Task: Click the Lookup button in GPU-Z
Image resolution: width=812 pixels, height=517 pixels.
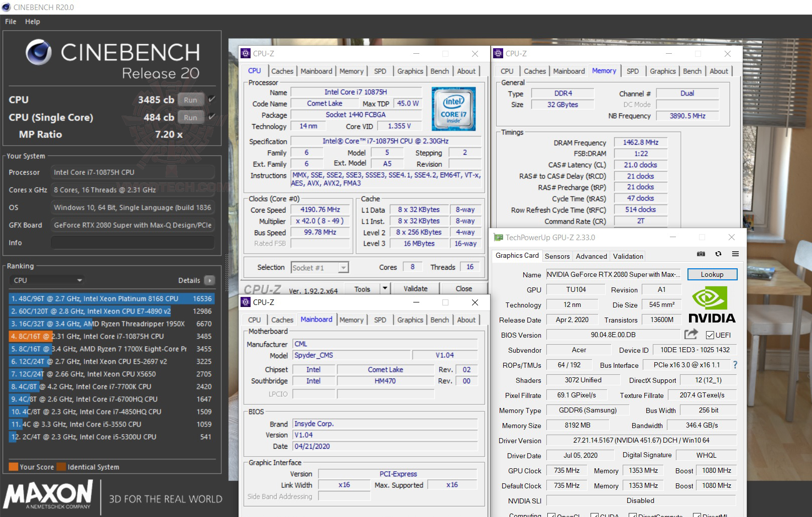Action: 712,274
